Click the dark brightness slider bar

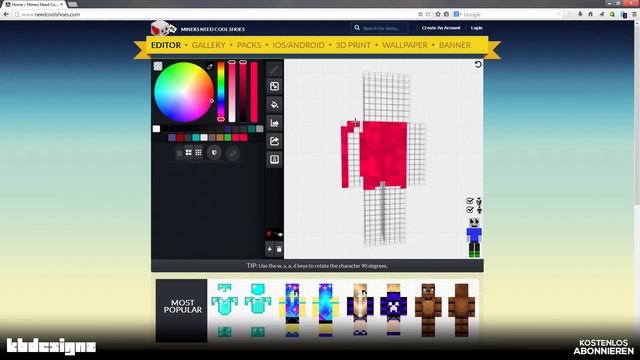243,91
